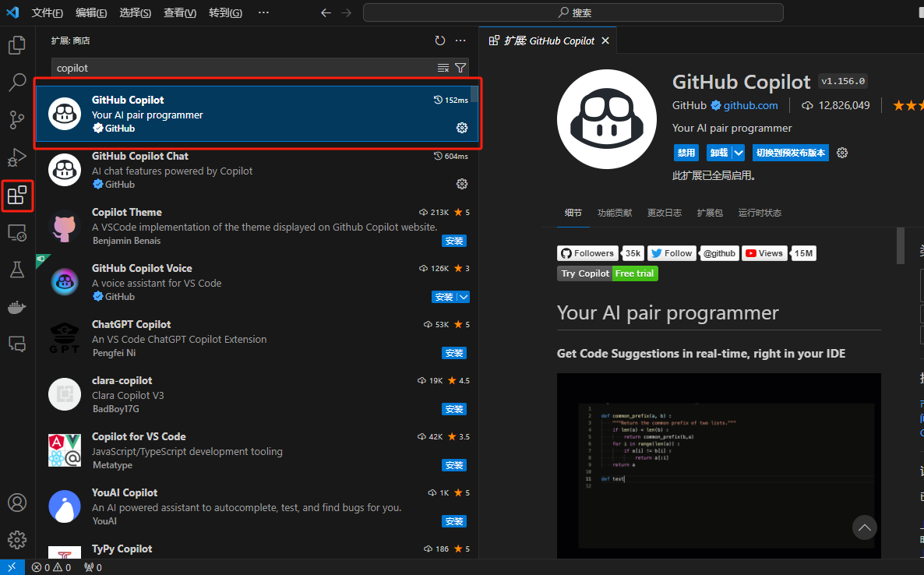Screen dimensions: 924x575
Task: Switch to the 运行时状态 tab
Action: click(760, 213)
